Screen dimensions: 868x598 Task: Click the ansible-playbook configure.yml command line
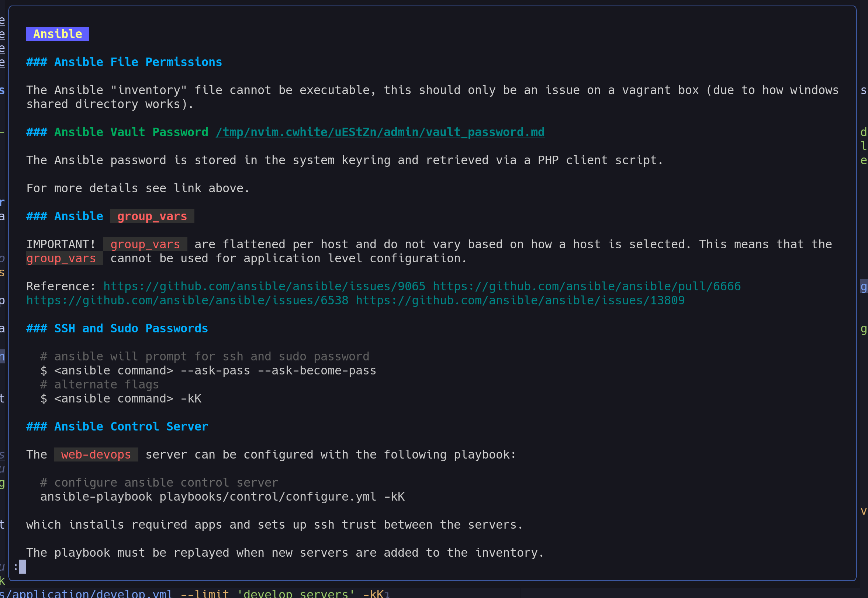coord(222,497)
